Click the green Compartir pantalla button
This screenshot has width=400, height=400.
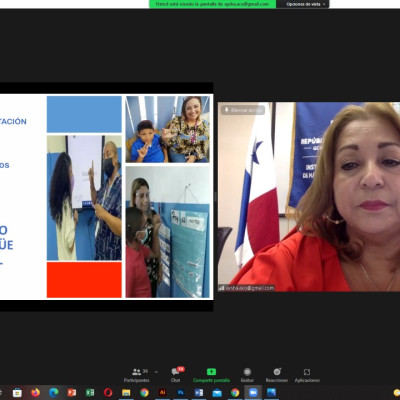click(211, 375)
